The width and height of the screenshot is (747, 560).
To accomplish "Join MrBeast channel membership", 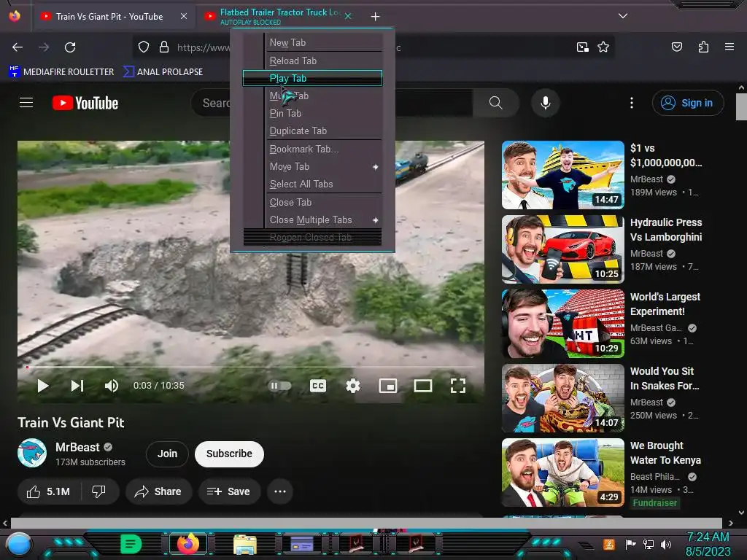I will point(167,454).
